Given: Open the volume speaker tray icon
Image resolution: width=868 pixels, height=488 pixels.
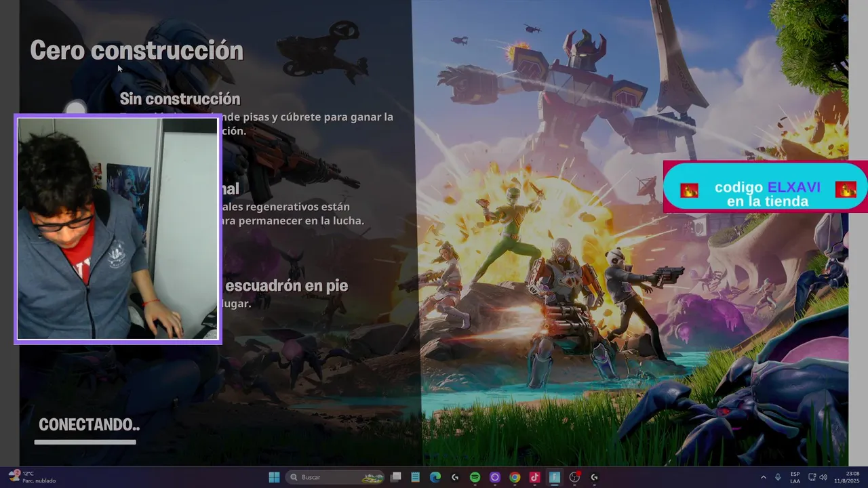Looking at the screenshot, I should (x=823, y=477).
